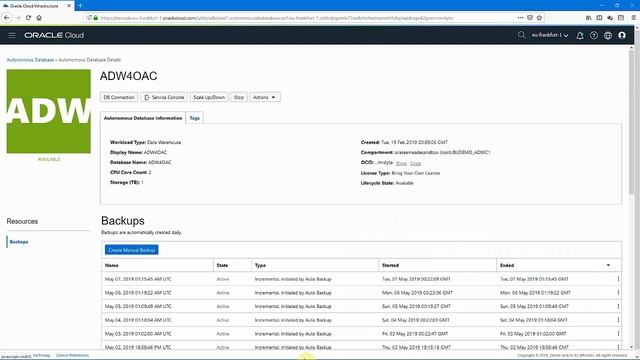Go back with browser back arrow
The image size is (640, 360).
tap(7, 18)
